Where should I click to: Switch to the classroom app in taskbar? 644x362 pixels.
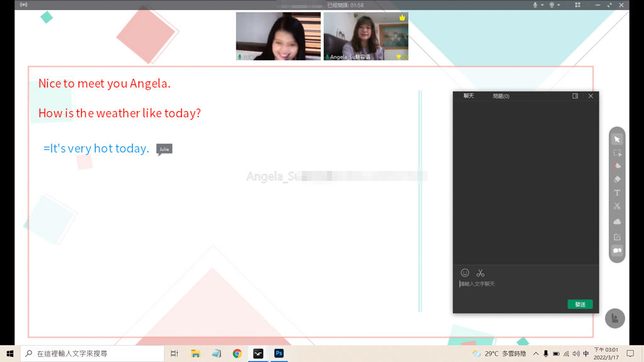click(258, 353)
